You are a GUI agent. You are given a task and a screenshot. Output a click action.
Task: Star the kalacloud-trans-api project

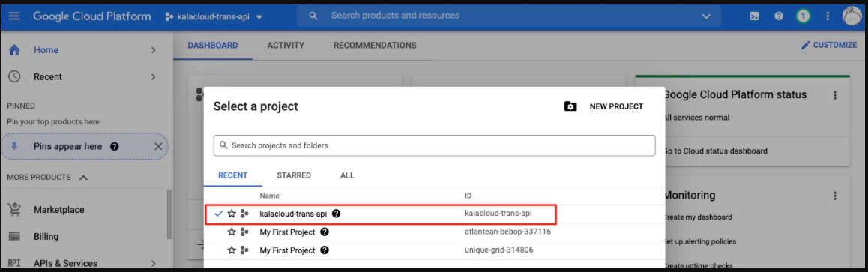tap(232, 214)
